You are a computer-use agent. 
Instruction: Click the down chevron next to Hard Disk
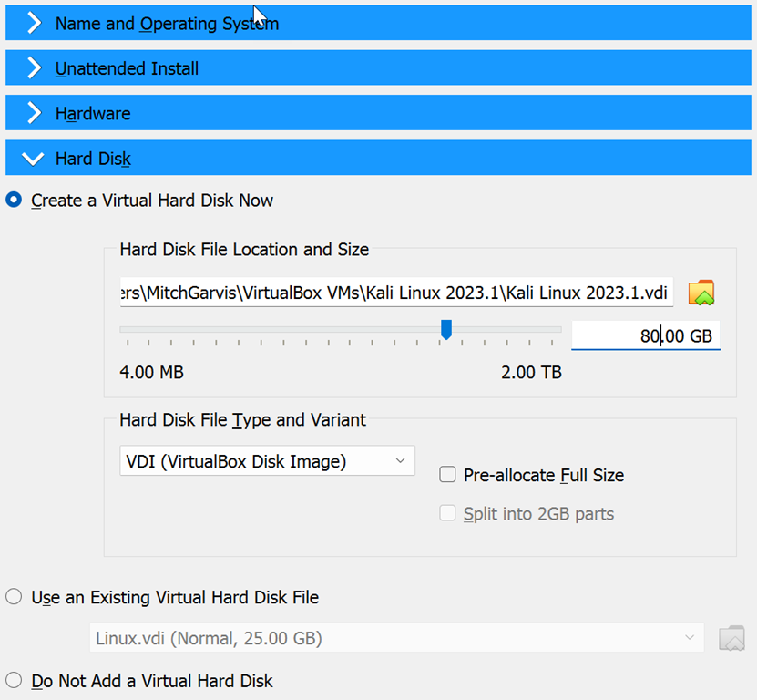[34, 160]
